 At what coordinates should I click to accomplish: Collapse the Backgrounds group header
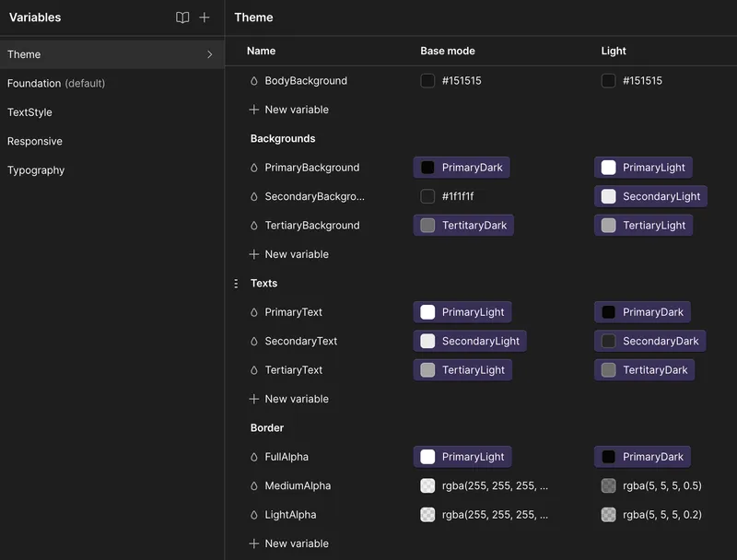[281, 138]
